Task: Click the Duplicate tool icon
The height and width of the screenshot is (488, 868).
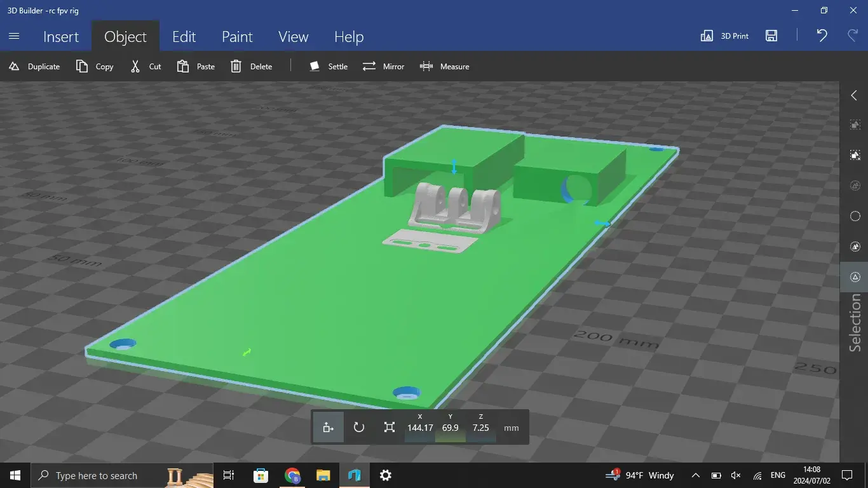Action: point(14,66)
